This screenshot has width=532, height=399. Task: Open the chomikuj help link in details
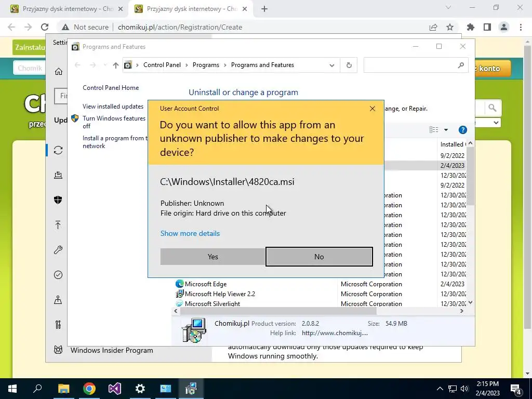coord(335,333)
